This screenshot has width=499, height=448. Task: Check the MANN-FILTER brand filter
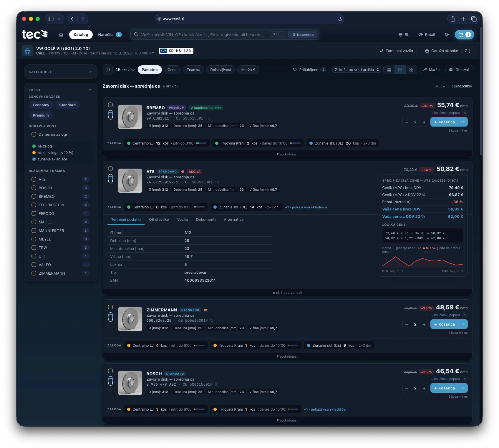(34, 230)
